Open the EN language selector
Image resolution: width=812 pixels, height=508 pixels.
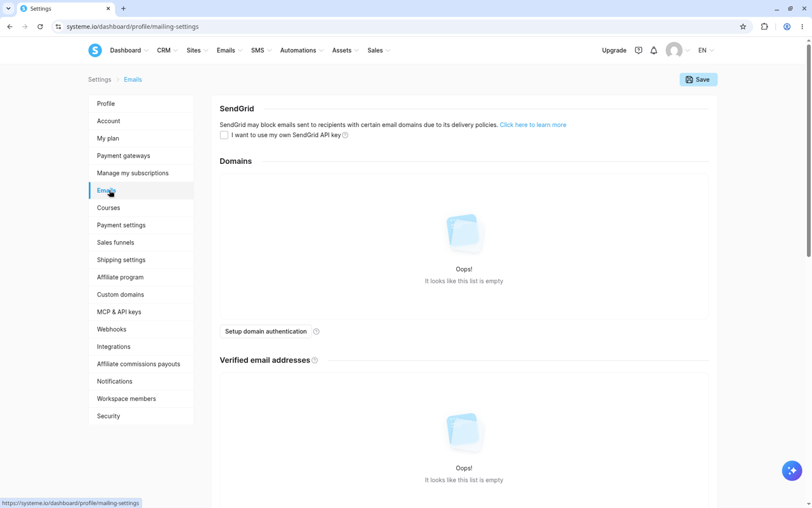pos(706,50)
